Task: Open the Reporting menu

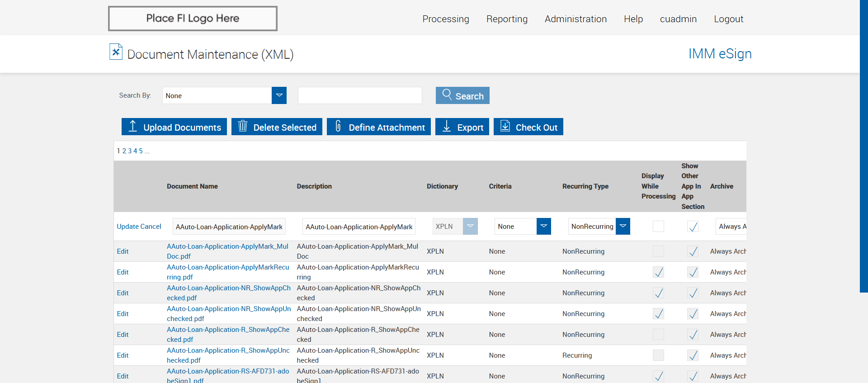Action: coord(507,19)
